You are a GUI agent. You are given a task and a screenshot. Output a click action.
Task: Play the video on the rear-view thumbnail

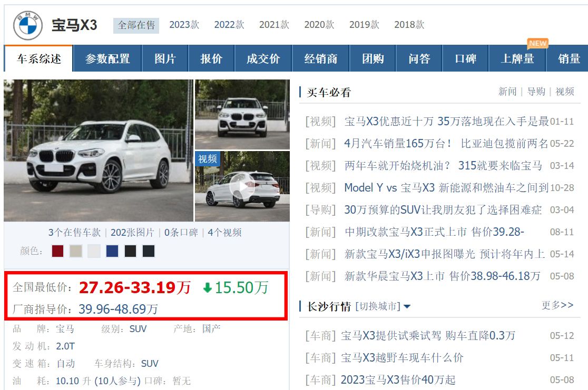click(242, 187)
